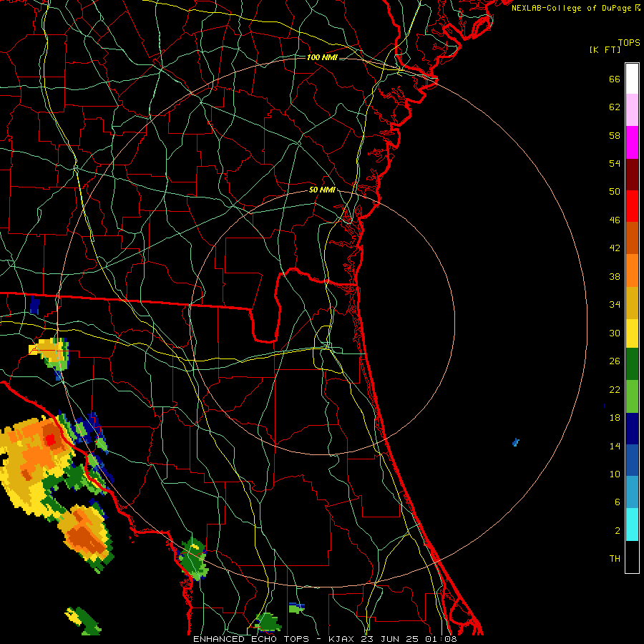Screen dimensions: 644x644
Task: Select the black TH threshold swatch
Action: (632, 557)
